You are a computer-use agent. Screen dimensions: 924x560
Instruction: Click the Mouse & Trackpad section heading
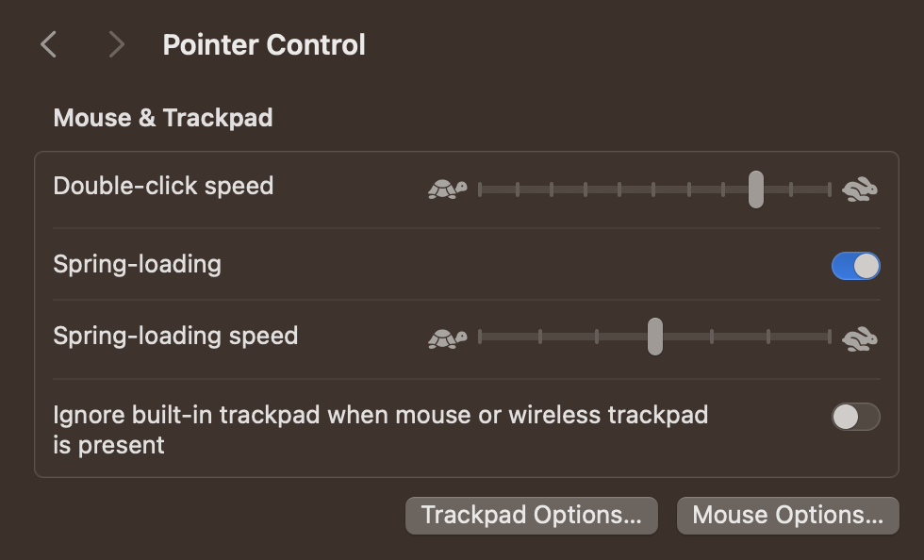pos(163,118)
